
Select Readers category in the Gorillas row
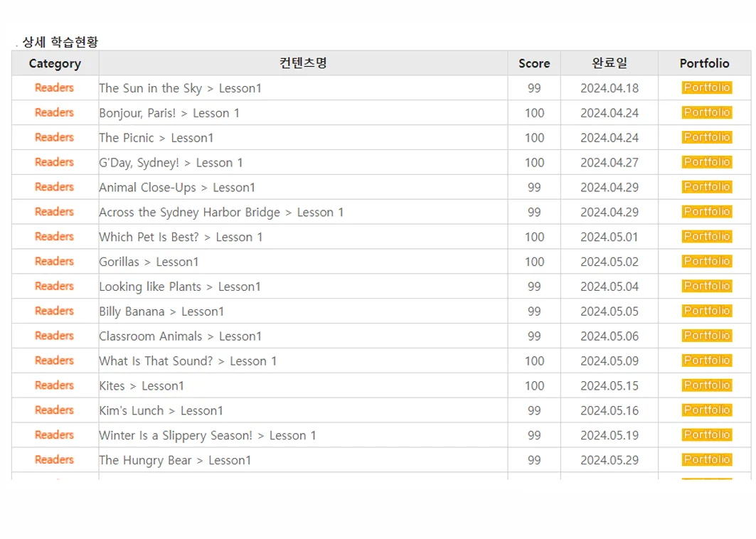[x=54, y=261]
